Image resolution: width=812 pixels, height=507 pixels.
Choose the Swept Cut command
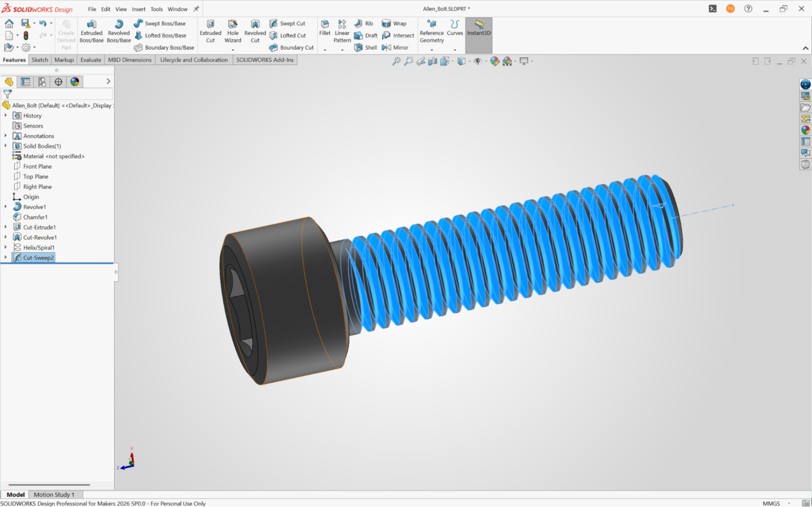[287, 23]
